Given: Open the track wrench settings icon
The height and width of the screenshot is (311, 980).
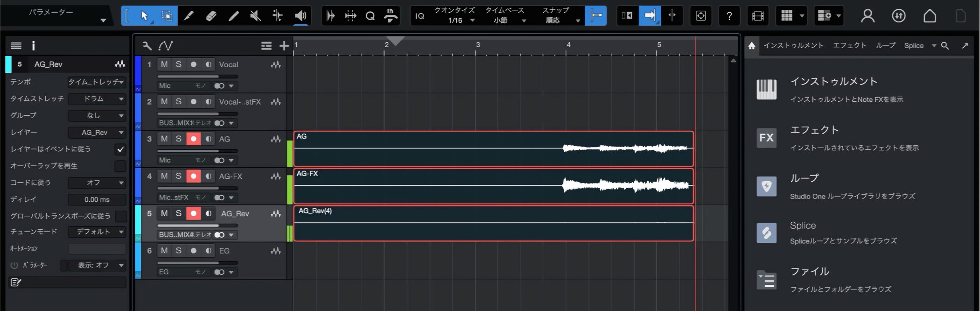Looking at the screenshot, I should tap(147, 46).
